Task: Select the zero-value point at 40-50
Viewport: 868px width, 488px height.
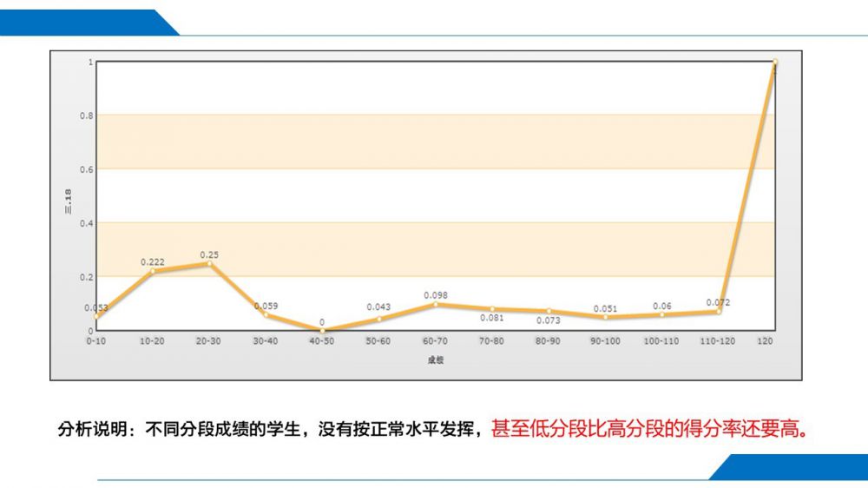Action: coord(322,330)
